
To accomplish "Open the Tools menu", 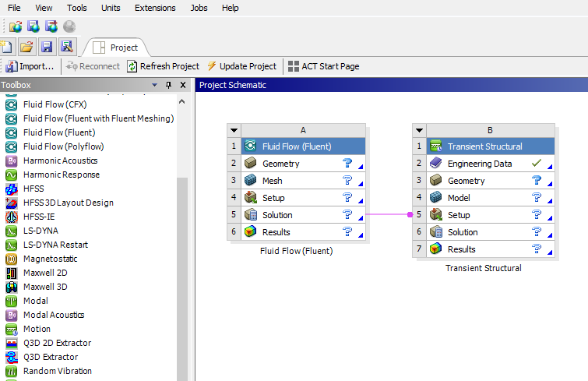I will [x=76, y=8].
